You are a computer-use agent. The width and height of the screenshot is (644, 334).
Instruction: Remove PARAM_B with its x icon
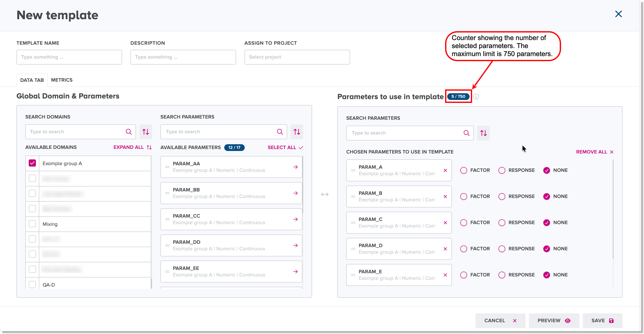coord(445,197)
